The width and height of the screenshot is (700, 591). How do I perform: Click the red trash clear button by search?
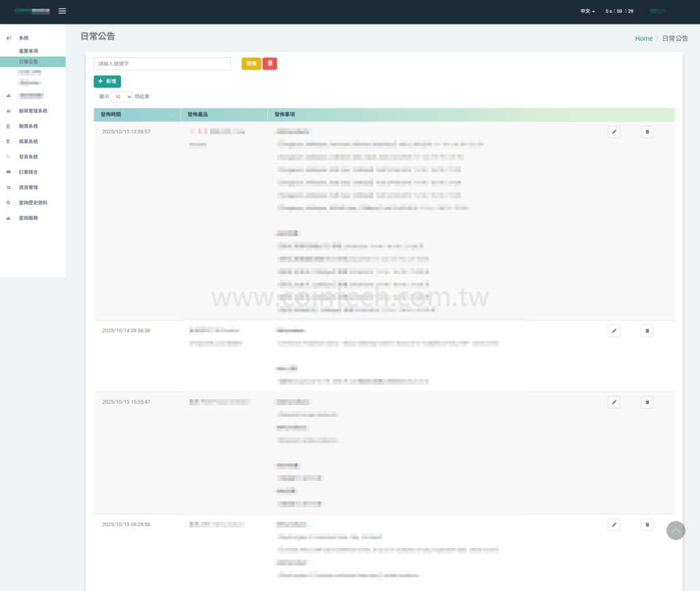(x=270, y=64)
